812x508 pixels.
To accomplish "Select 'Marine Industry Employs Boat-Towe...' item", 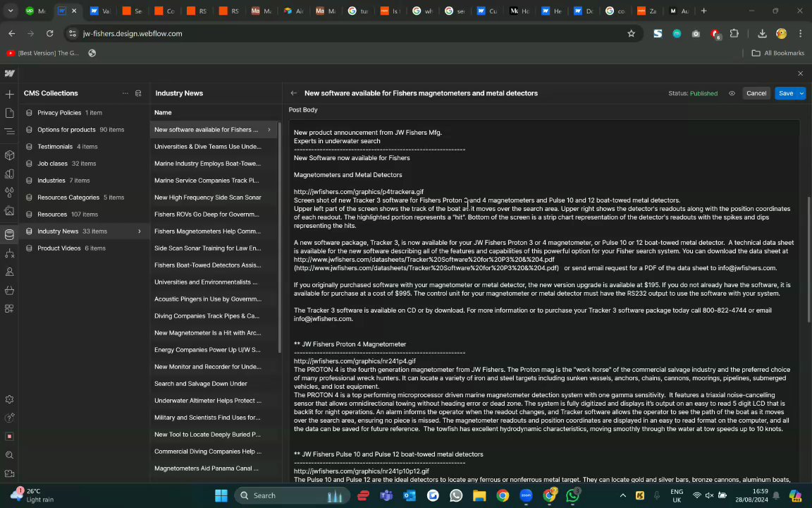I will [x=214, y=163].
